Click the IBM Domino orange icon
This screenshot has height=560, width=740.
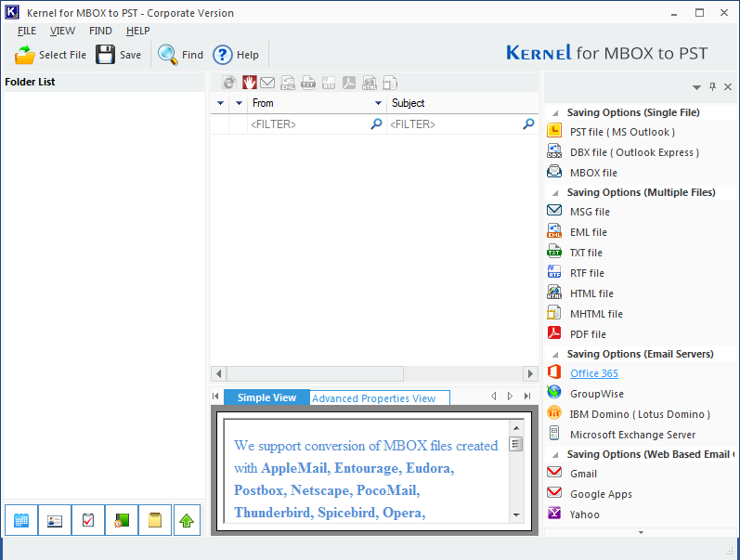(554, 412)
